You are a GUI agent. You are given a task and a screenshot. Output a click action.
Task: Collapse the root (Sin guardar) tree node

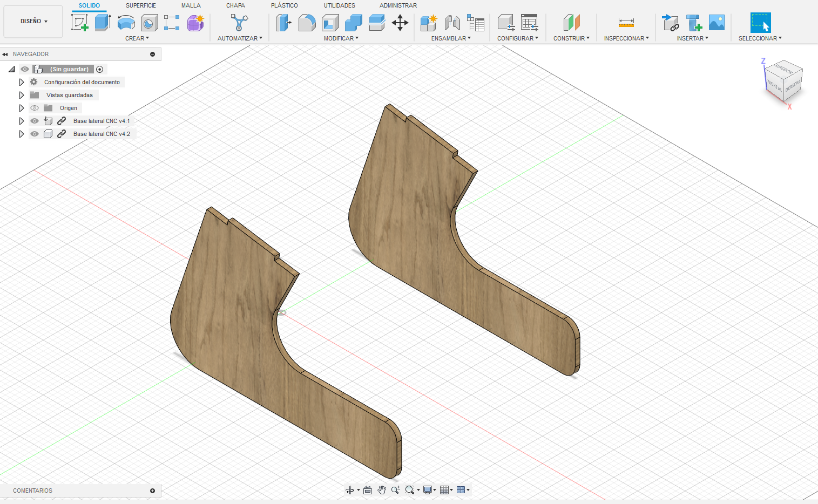(x=11, y=69)
